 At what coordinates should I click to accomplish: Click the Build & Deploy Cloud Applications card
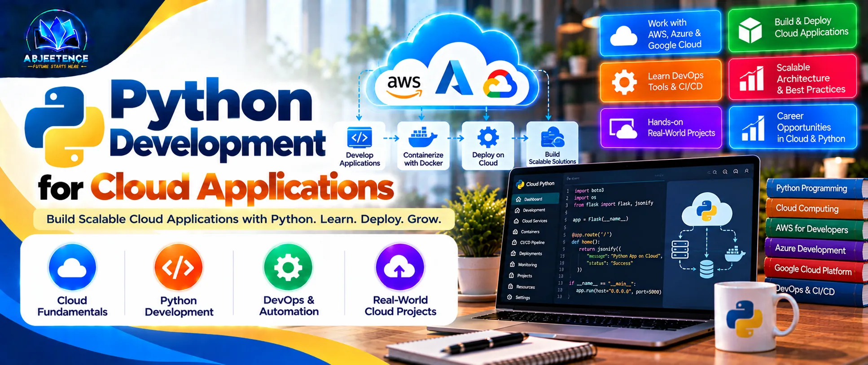[792, 28]
